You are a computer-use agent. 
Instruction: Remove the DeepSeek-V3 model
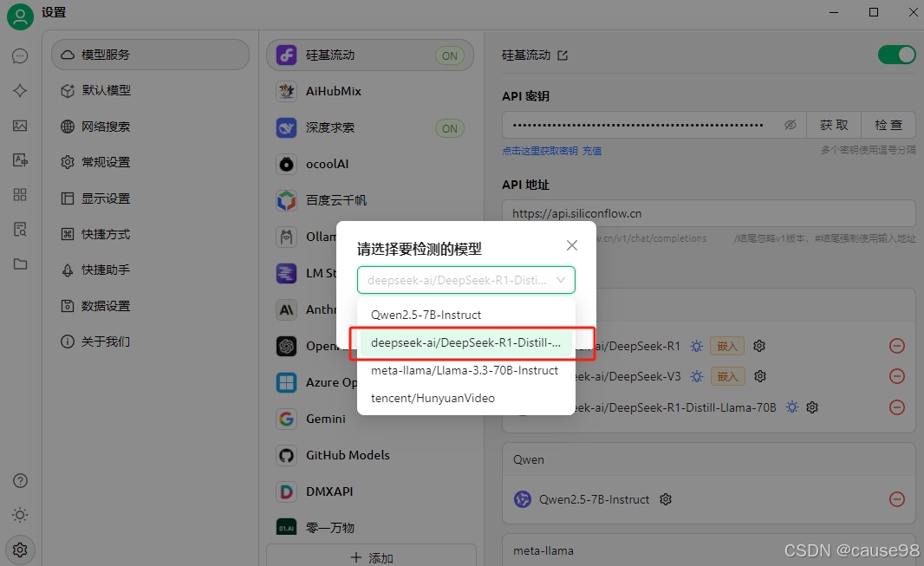coord(897,376)
